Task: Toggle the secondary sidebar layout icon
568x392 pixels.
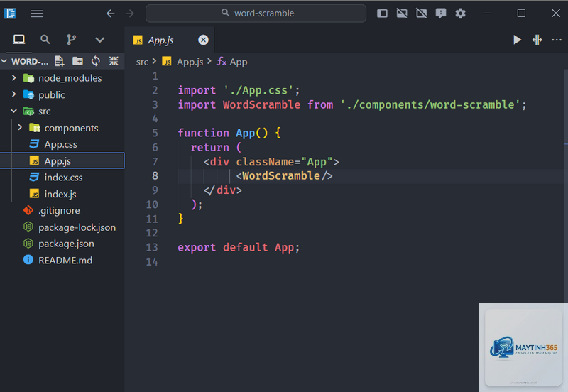Action: [x=421, y=13]
